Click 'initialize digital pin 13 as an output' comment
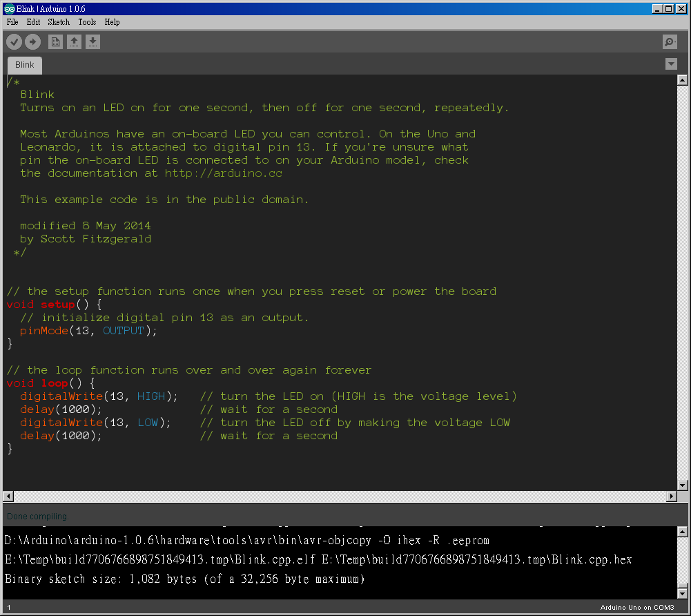This screenshot has width=691, height=616. (x=164, y=318)
